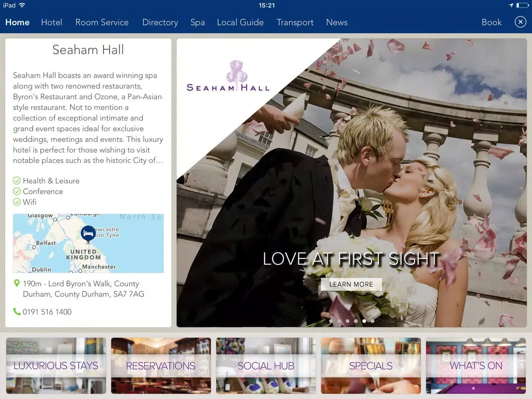
Task: Open the Transport tab
Action: (x=295, y=22)
